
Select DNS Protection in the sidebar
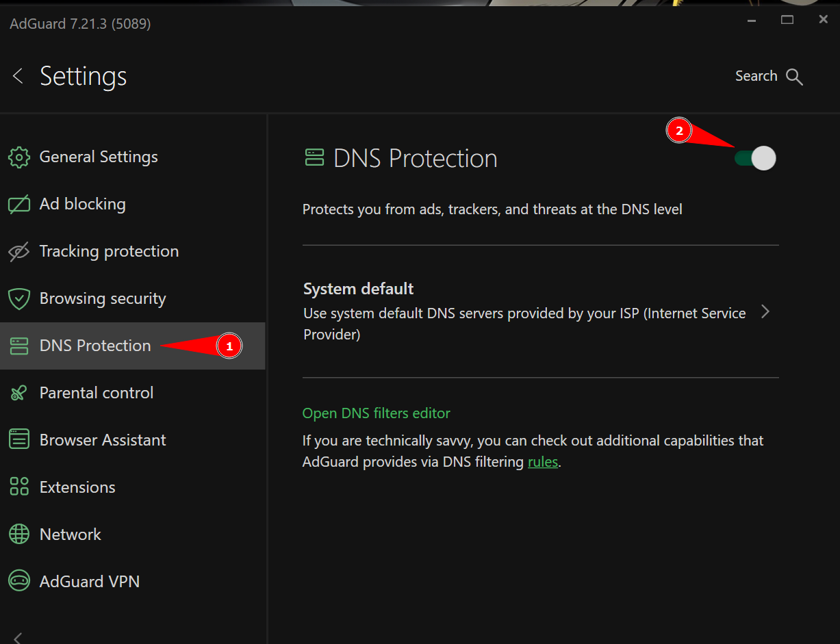[x=94, y=346]
